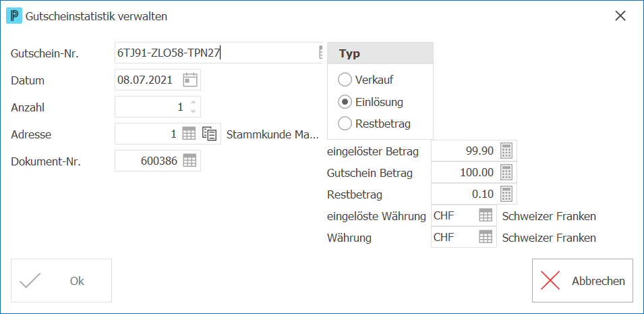Screen dimensions: 644x314
Task: Select the Verkauf radio button
Action: click(x=345, y=80)
